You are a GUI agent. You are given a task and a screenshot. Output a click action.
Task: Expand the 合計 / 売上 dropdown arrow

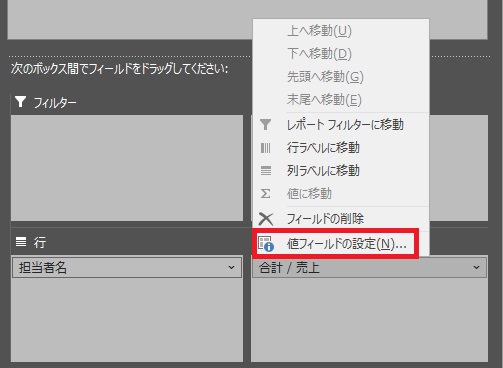click(476, 267)
